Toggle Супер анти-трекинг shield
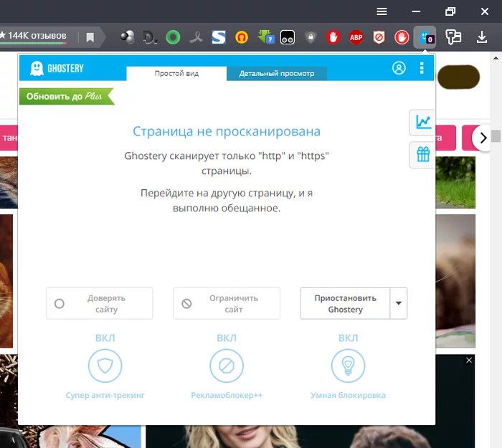The width and height of the screenshot is (502, 448). [105, 366]
